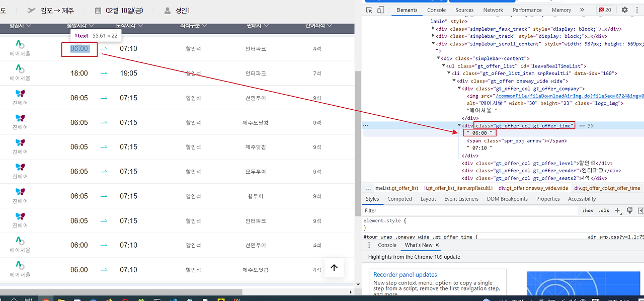Switch to the Network tab
This screenshot has height=301, width=644.
(493, 10)
